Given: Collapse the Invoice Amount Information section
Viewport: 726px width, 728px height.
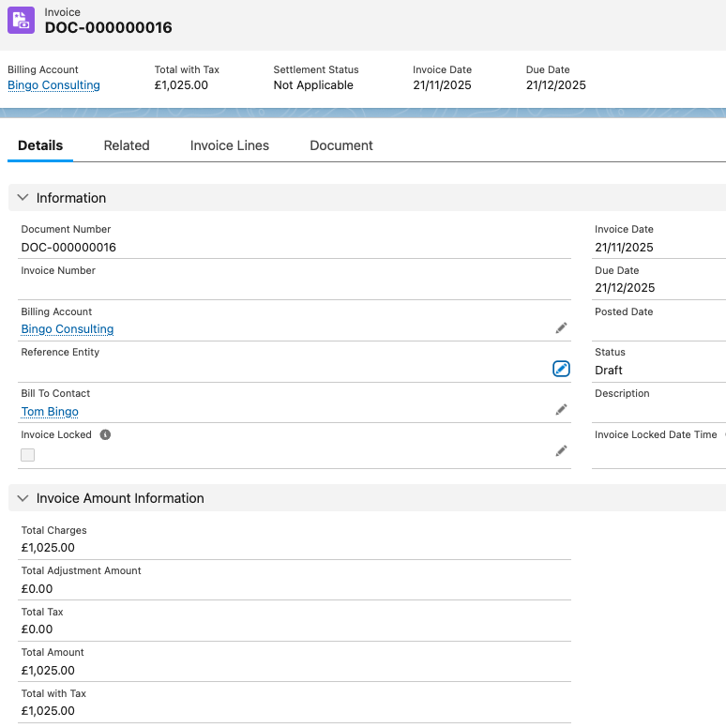Looking at the screenshot, I should (23, 498).
